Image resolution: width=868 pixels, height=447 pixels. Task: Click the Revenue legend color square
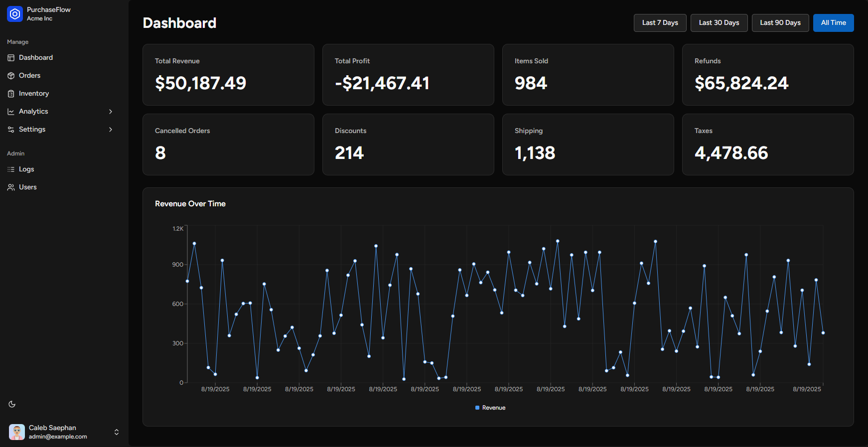[477, 408]
